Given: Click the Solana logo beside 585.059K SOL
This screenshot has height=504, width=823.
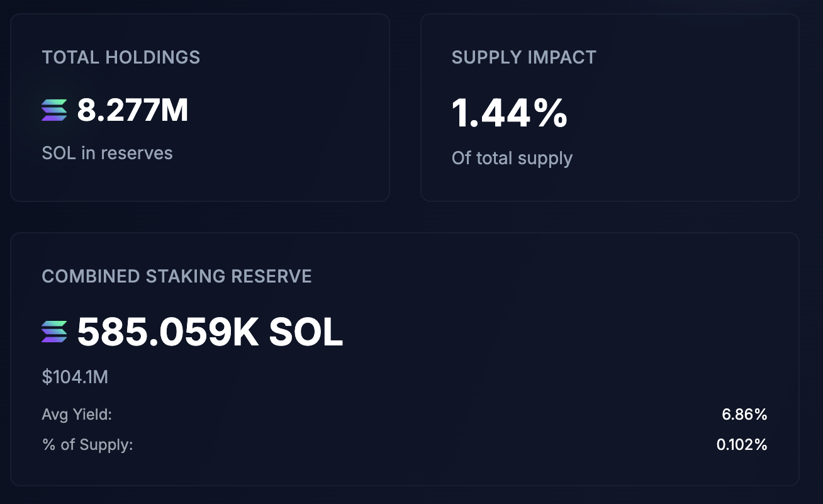Looking at the screenshot, I should pyautogui.click(x=54, y=332).
